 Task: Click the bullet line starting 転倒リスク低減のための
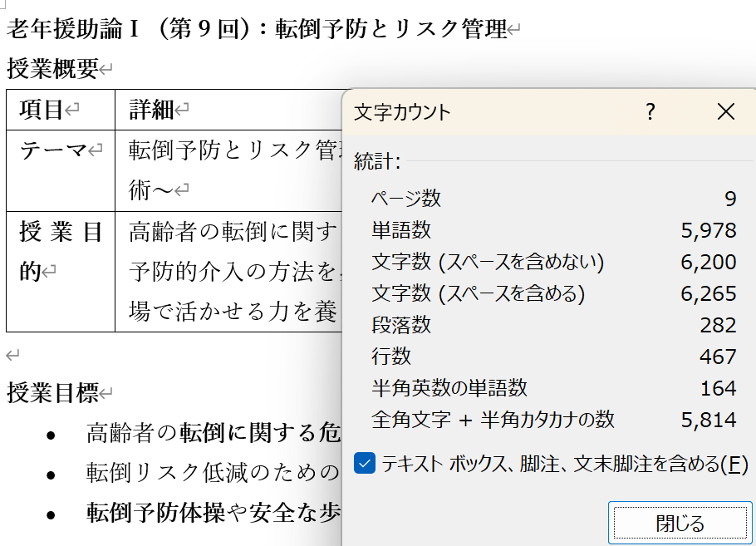(213, 473)
